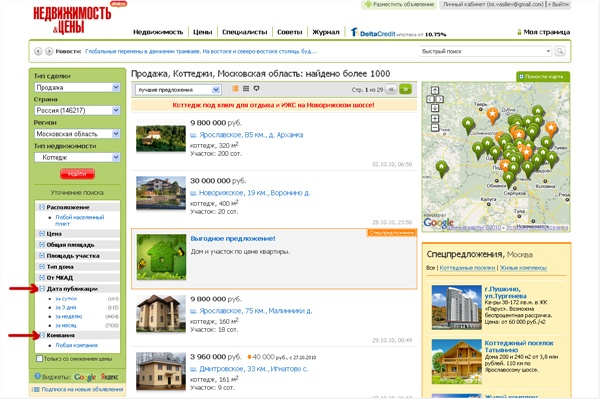Screen dimensions: 600x399
Task: Show the previous news headline arrow
Action: pyautogui.click(x=38, y=51)
